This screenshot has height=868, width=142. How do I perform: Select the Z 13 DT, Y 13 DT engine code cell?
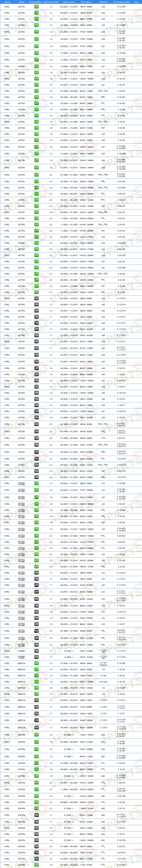click(x=121, y=707)
